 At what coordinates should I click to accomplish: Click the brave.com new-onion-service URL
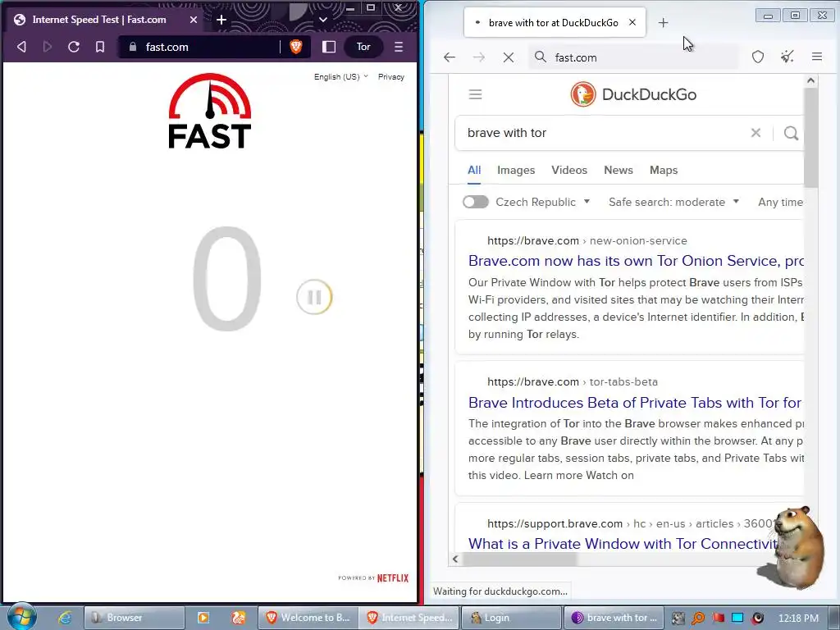[x=587, y=240]
